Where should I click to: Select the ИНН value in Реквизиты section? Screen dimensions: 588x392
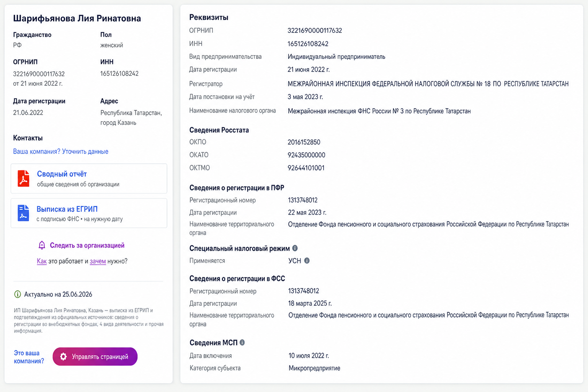(308, 44)
